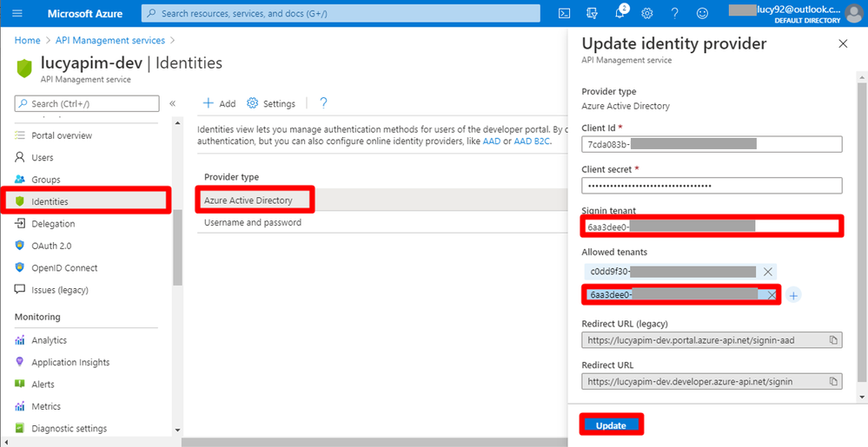Close the Update identity provider panel

(843, 43)
